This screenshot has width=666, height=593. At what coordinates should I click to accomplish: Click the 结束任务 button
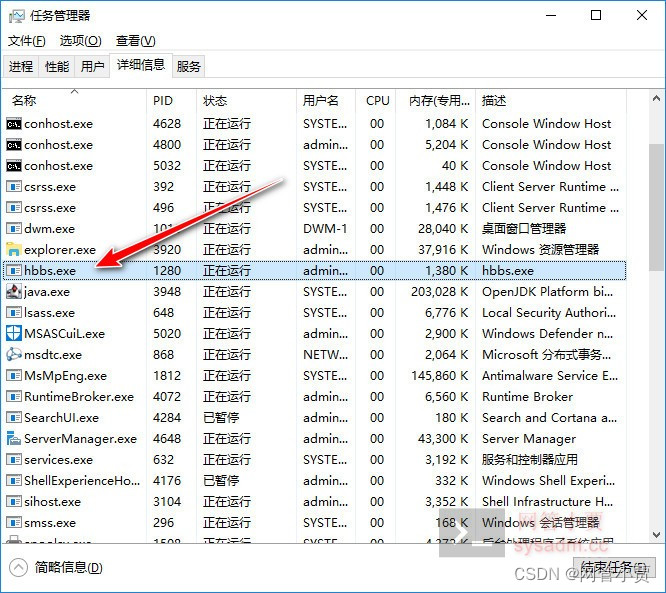tap(614, 568)
